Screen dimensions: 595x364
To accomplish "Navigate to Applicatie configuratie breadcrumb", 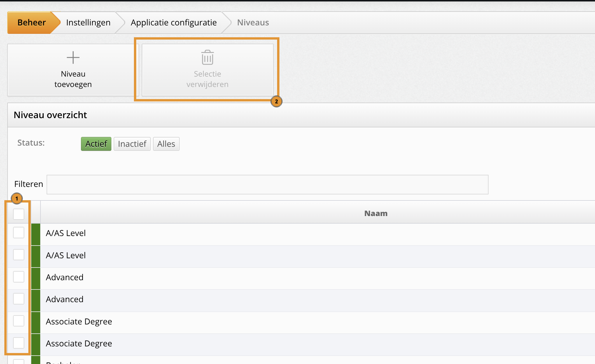I will point(174,23).
